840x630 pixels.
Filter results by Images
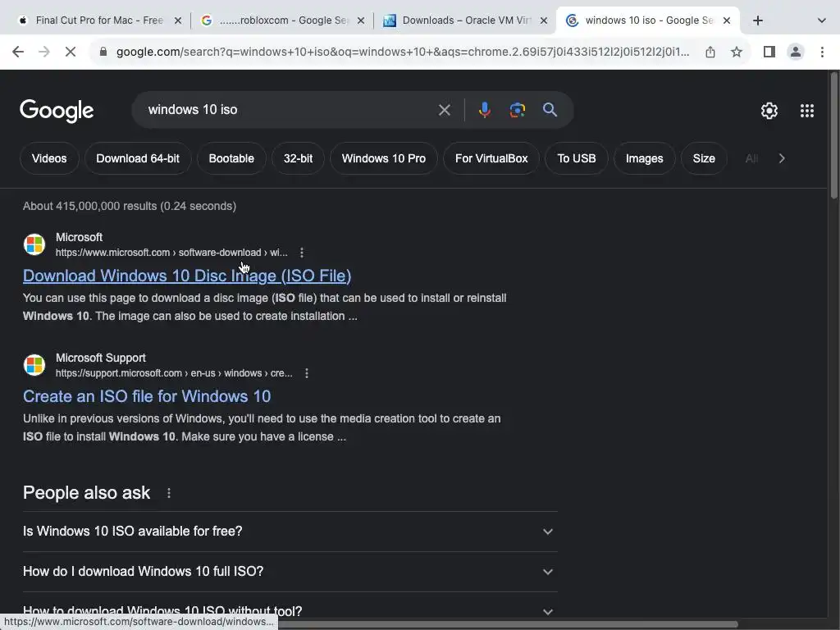point(645,158)
